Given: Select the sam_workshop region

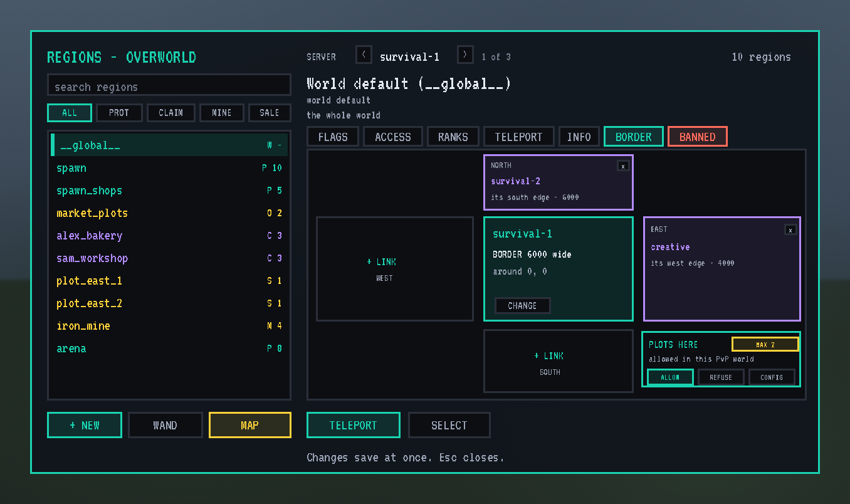Looking at the screenshot, I should pyautogui.click(x=169, y=258).
